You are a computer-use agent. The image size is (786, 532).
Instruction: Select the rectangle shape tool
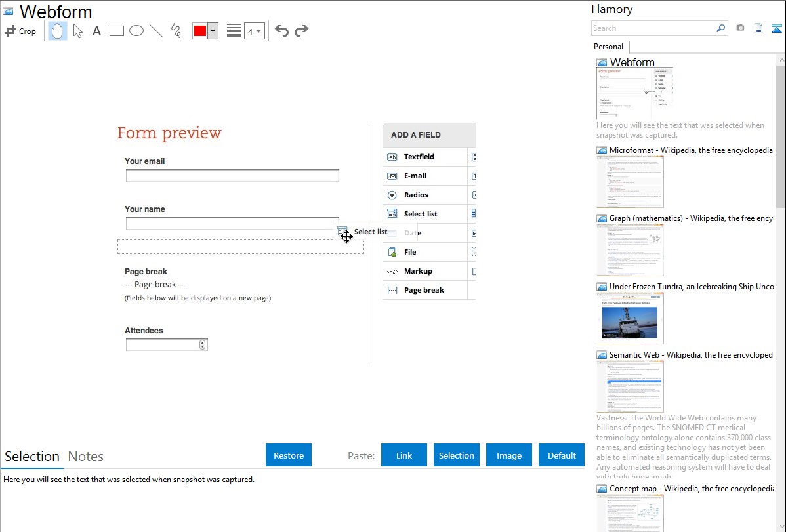(x=116, y=31)
